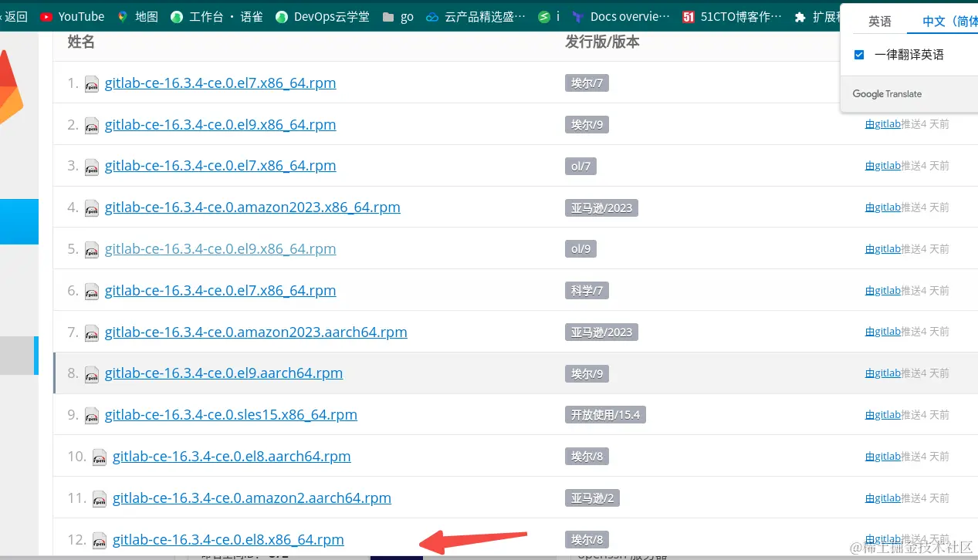The width and height of the screenshot is (978, 560).
Task: Open 由gitlab pusher link in row 4
Action: [883, 207]
